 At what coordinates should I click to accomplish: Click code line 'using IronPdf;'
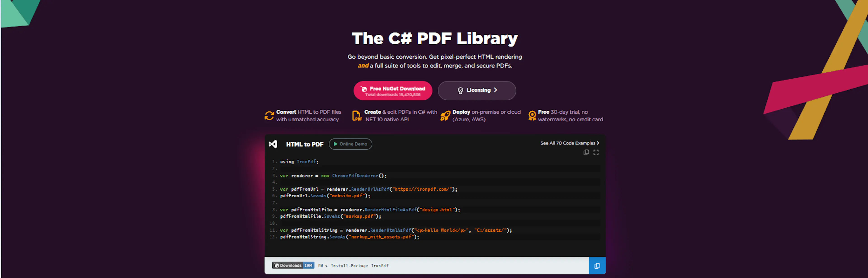pos(299,162)
